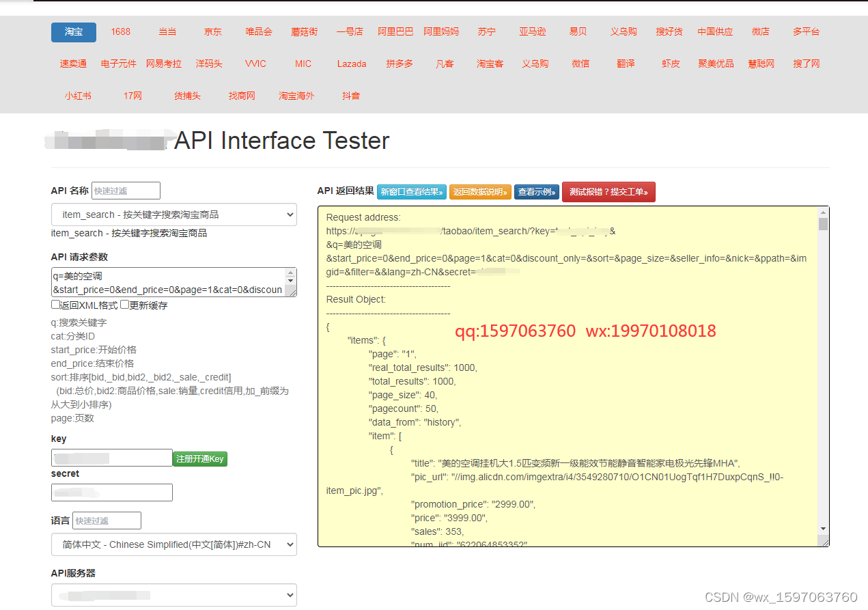Switch to the 速卖通 tab
The image size is (868, 610).
[73, 64]
